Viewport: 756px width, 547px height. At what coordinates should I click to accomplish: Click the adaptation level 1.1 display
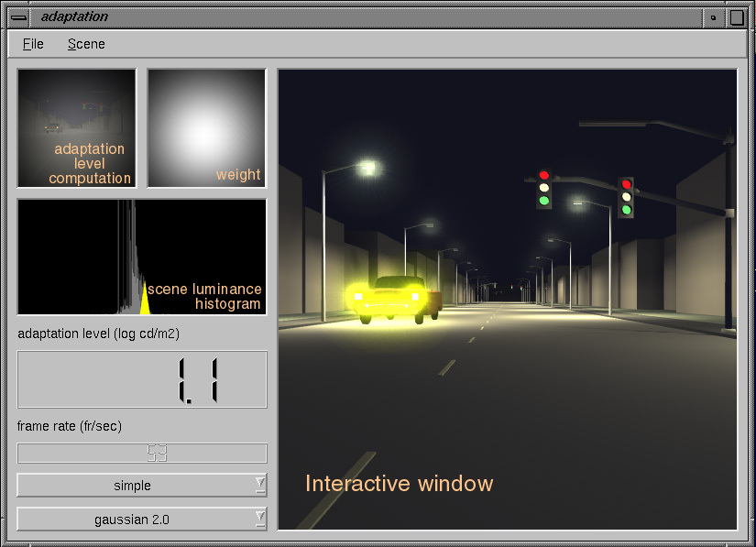(142, 379)
